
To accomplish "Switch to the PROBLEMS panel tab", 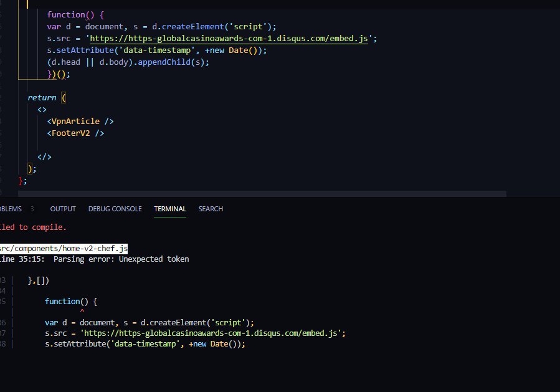I will 10,209.
